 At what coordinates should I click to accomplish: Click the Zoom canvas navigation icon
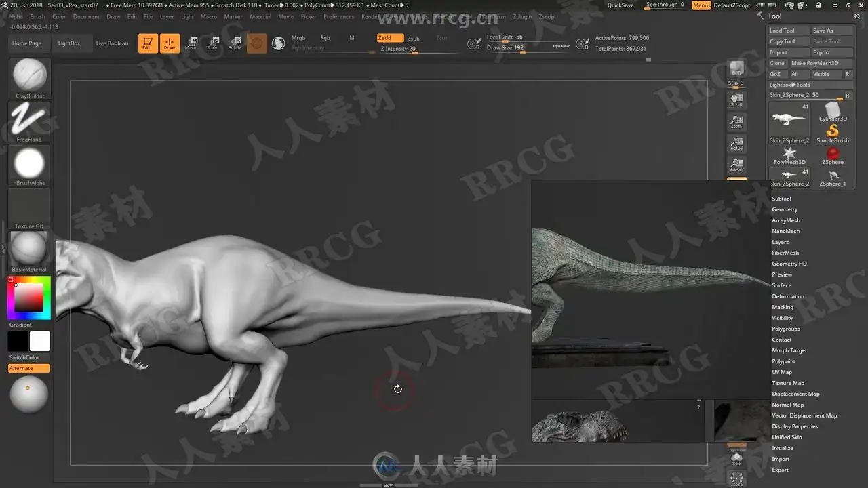736,123
